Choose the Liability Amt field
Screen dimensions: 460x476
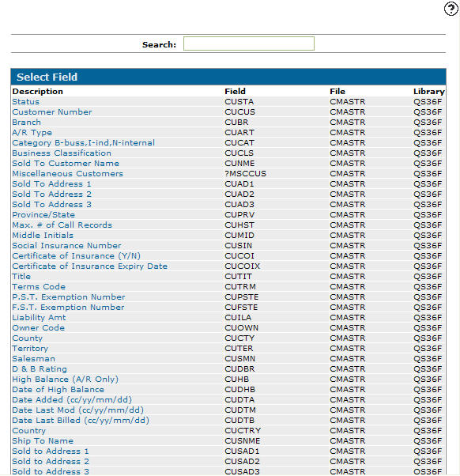tap(39, 318)
